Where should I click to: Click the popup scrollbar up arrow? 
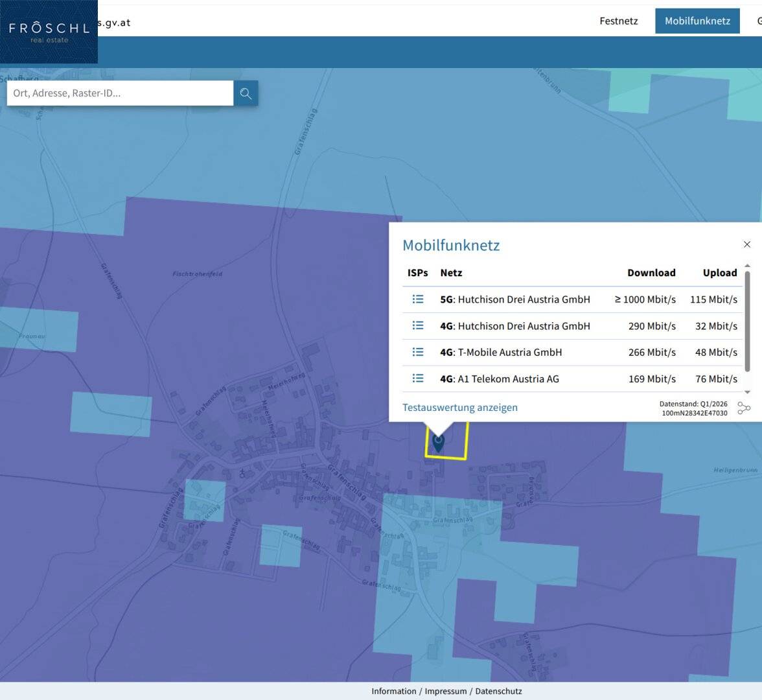pos(748,266)
